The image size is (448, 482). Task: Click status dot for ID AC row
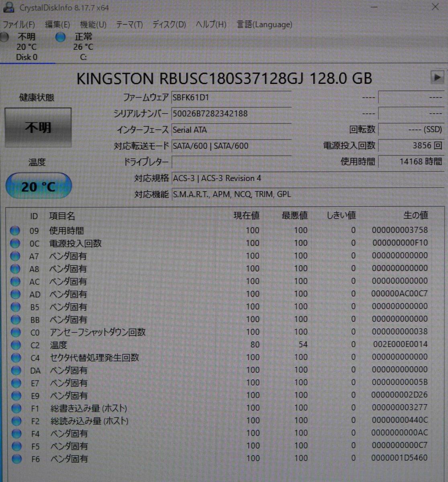[15, 282]
